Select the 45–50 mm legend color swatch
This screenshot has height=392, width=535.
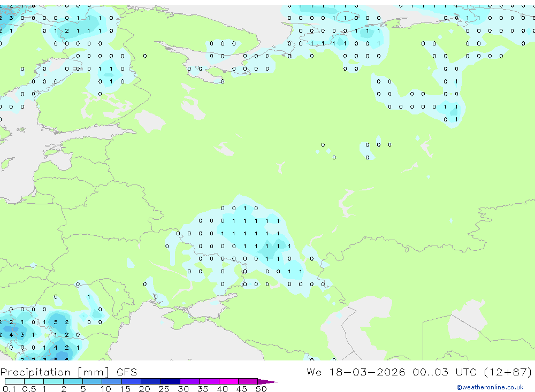pos(248,381)
